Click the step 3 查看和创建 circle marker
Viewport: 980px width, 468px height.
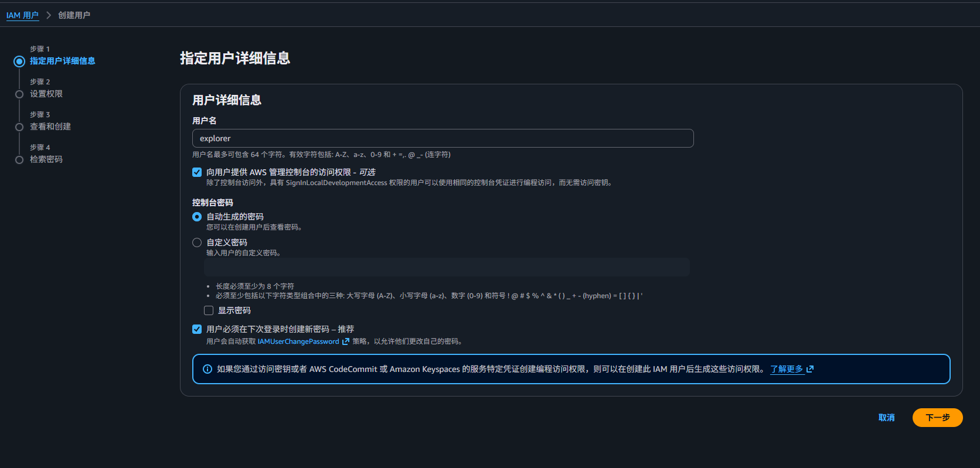coord(19,127)
